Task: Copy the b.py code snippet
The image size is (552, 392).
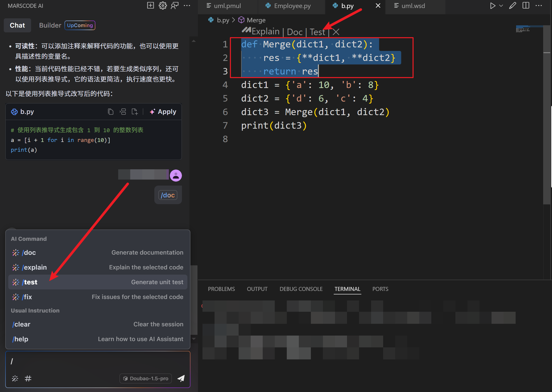Action: pyautogui.click(x=110, y=112)
